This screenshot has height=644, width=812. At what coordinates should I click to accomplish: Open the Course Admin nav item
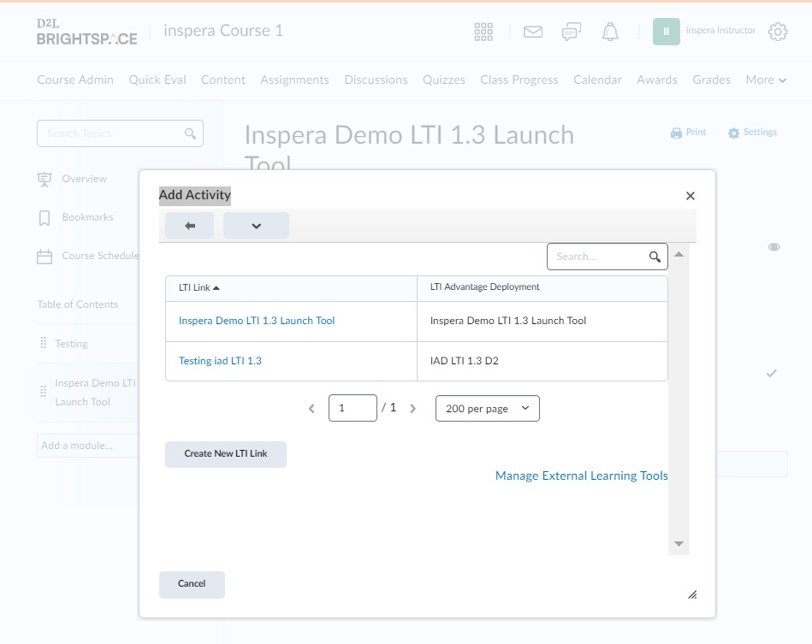point(75,80)
